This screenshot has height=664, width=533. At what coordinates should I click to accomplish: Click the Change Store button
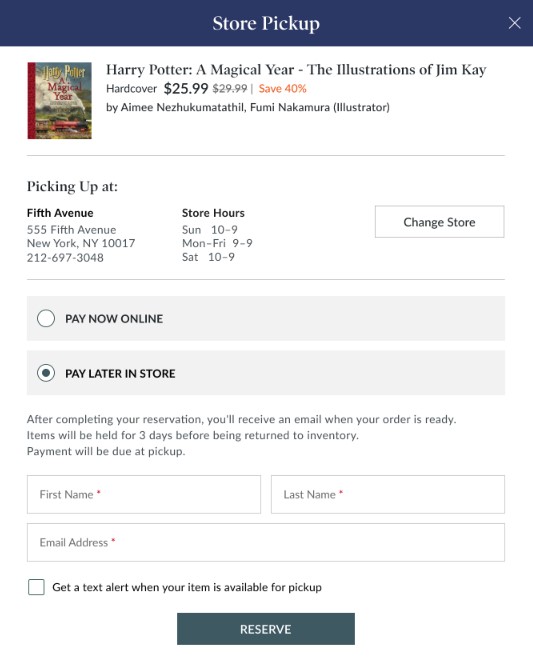click(x=439, y=222)
